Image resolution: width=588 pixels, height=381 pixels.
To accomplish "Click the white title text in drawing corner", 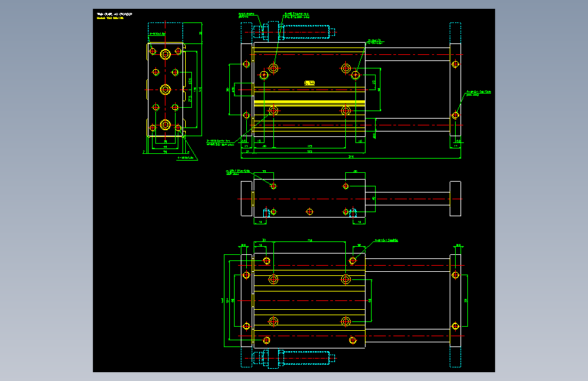I will [x=115, y=14].
